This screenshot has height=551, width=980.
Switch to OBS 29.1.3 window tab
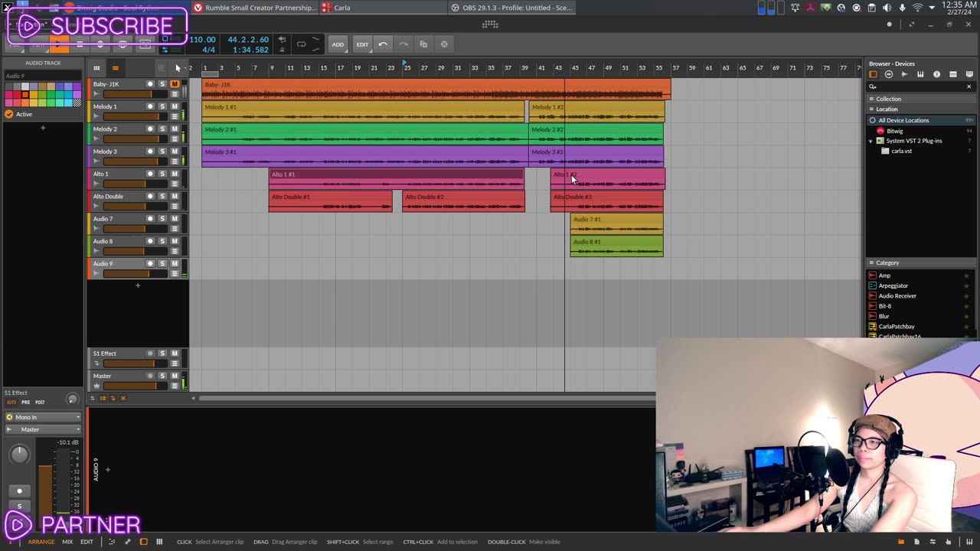tap(511, 8)
